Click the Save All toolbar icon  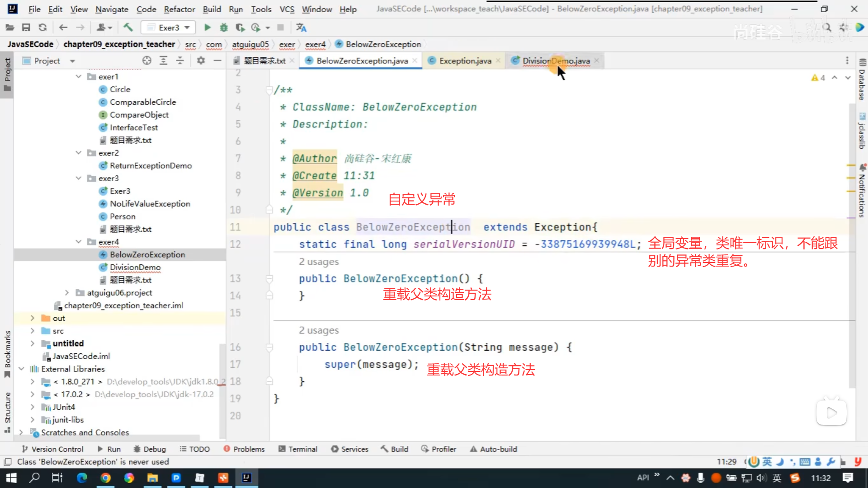(26, 28)
